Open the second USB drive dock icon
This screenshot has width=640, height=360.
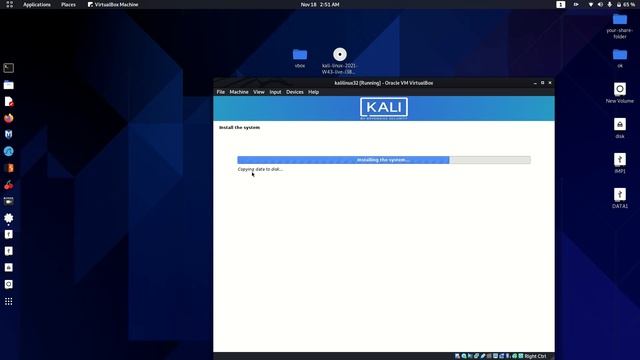[9, 251]
